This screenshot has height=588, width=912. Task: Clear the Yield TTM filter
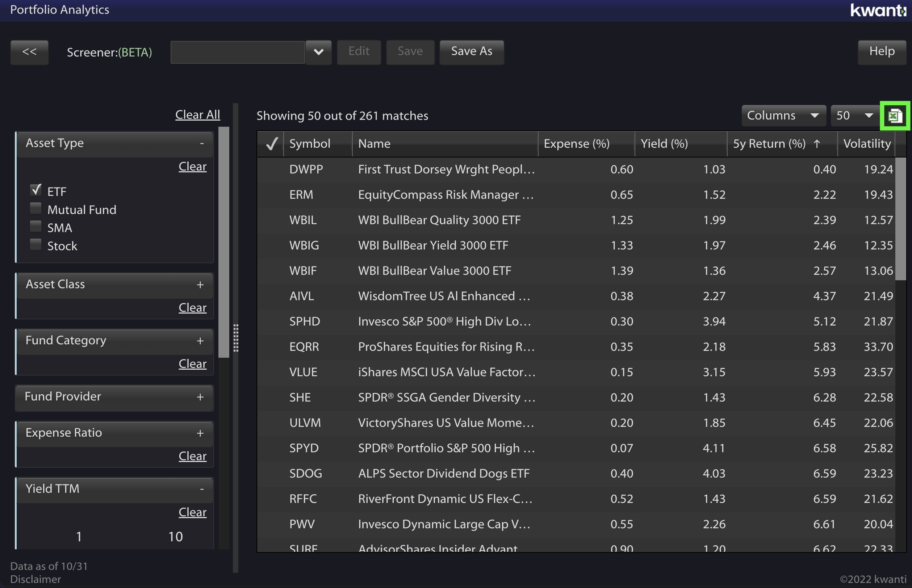[x=192, y=513]
